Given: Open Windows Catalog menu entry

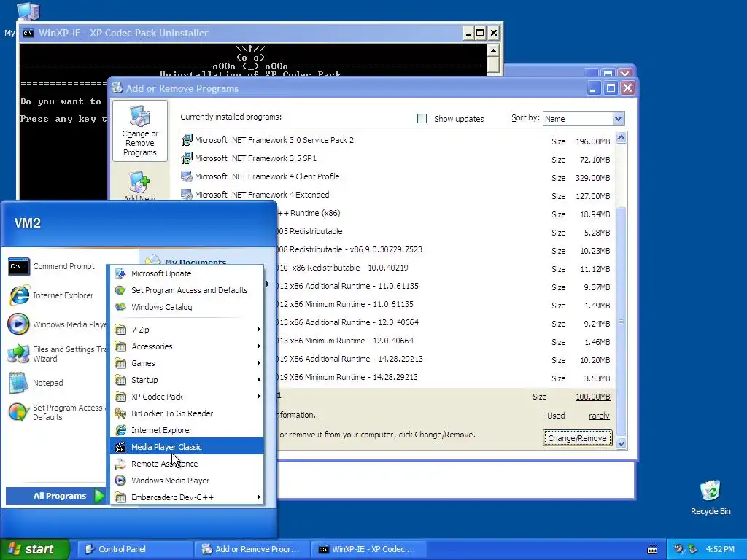Looking at the screenshot, I should pos(187,307).
